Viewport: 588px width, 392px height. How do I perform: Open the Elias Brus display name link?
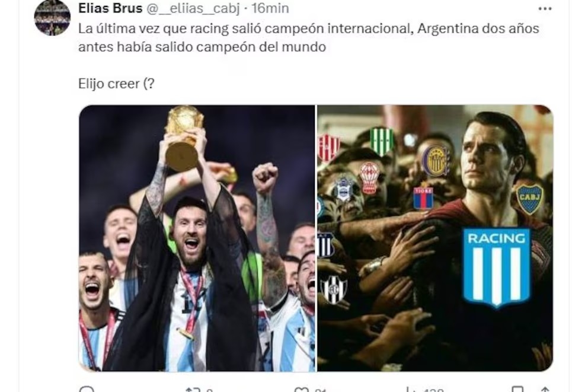pos(110,8)
